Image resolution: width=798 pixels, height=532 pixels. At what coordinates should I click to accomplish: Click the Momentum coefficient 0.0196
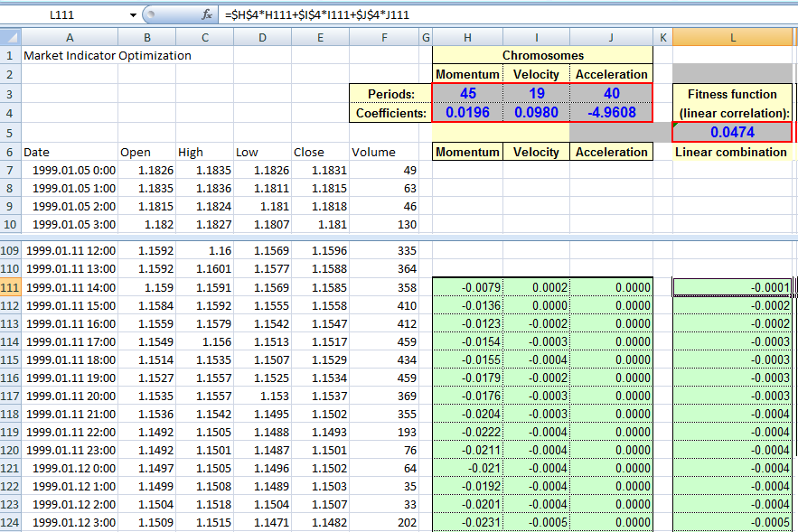click(468, 112)
